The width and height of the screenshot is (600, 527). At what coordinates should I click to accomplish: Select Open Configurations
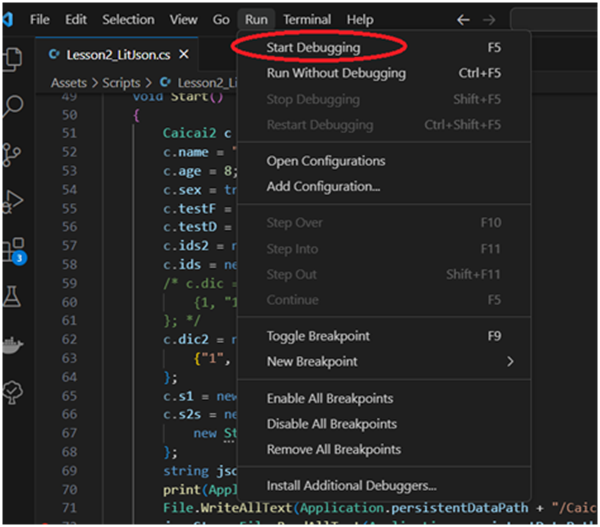384,161
